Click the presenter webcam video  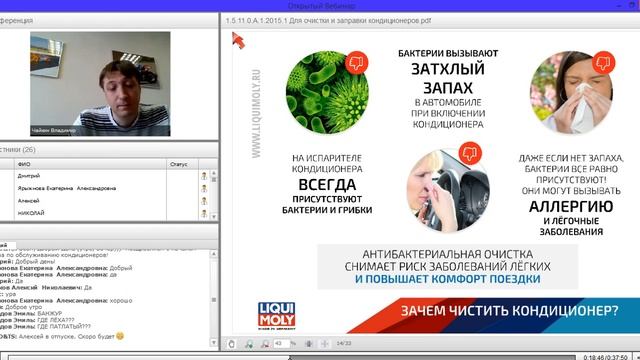(100, 84)
